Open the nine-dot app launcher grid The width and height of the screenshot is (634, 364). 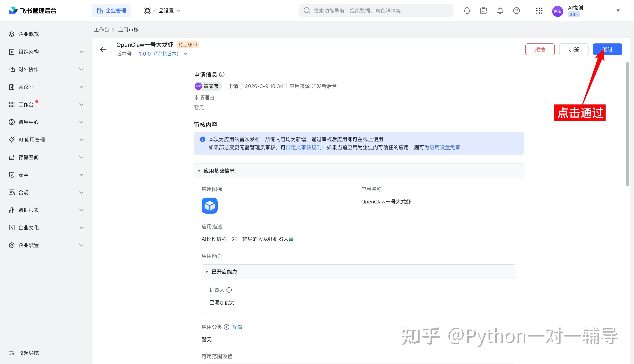click(x=539, y=11)
